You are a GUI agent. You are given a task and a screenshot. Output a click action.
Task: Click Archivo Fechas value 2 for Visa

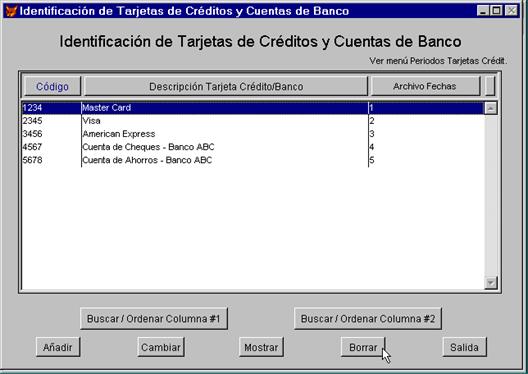click(x=372, y=121)
